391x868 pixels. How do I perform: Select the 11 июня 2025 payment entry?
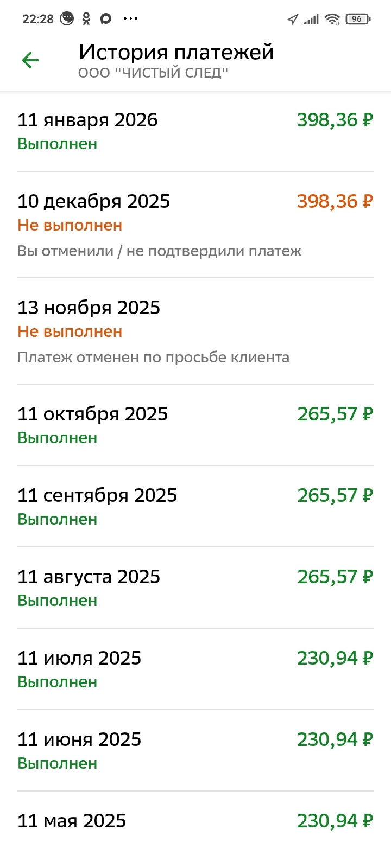(x=195, y=750)
